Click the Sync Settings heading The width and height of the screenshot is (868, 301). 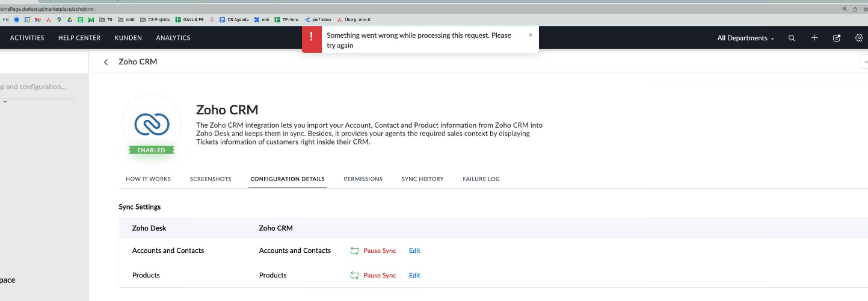pos(140,206)
